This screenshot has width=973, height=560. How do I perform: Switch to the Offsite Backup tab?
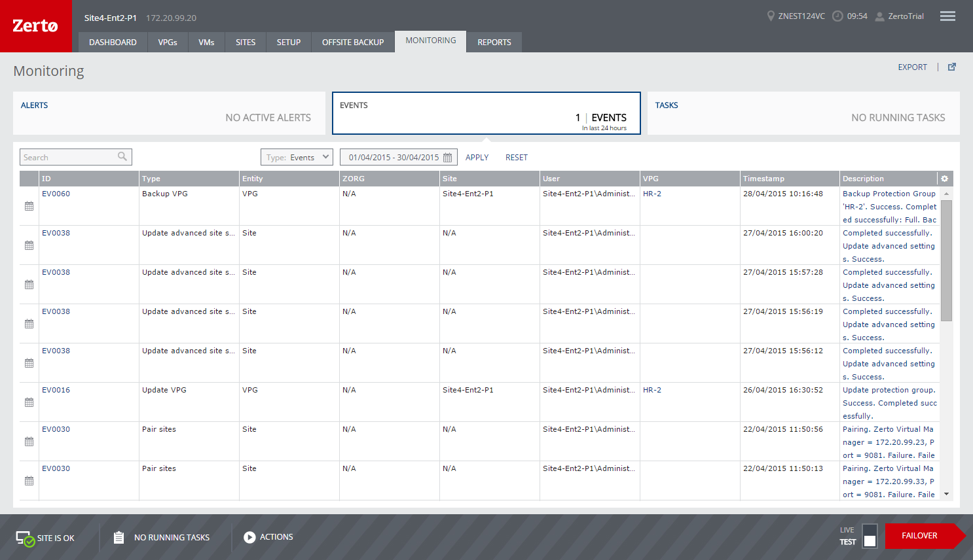click(x=353, y=42)
